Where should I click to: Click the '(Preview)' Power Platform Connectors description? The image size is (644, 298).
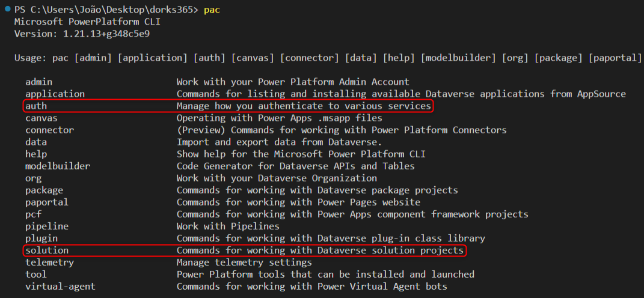(342, 130)
